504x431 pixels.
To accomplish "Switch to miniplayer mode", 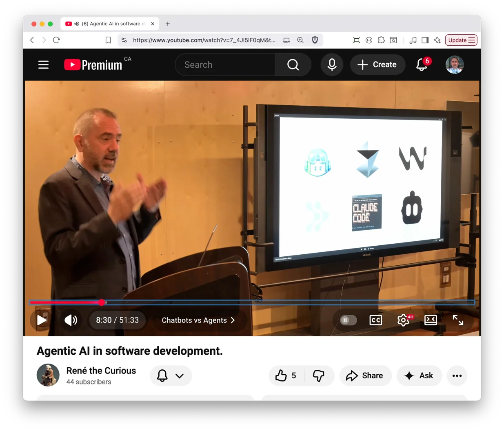I will (x=431, y=320).
